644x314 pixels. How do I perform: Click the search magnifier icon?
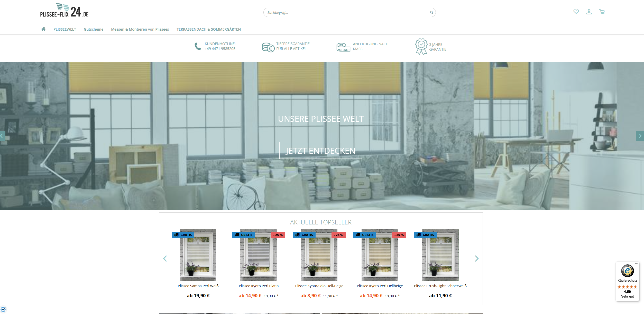pyautogui.click(x=431, y=13)
